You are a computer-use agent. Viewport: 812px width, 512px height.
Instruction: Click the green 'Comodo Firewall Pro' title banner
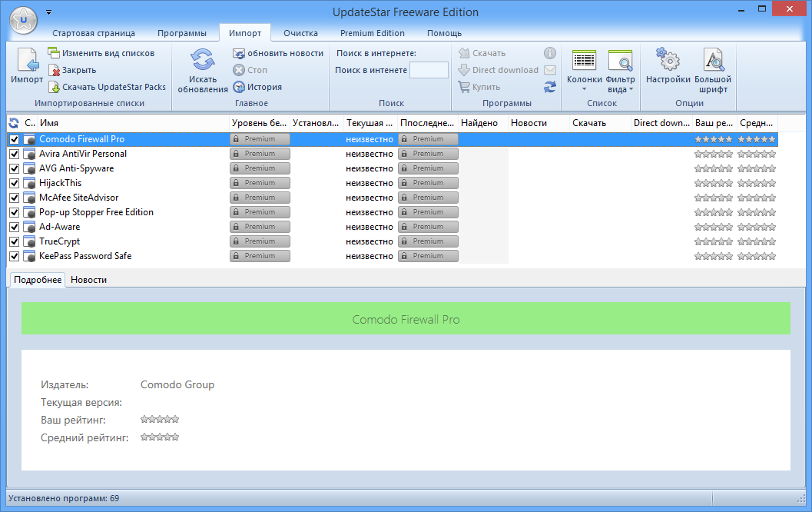406,318
